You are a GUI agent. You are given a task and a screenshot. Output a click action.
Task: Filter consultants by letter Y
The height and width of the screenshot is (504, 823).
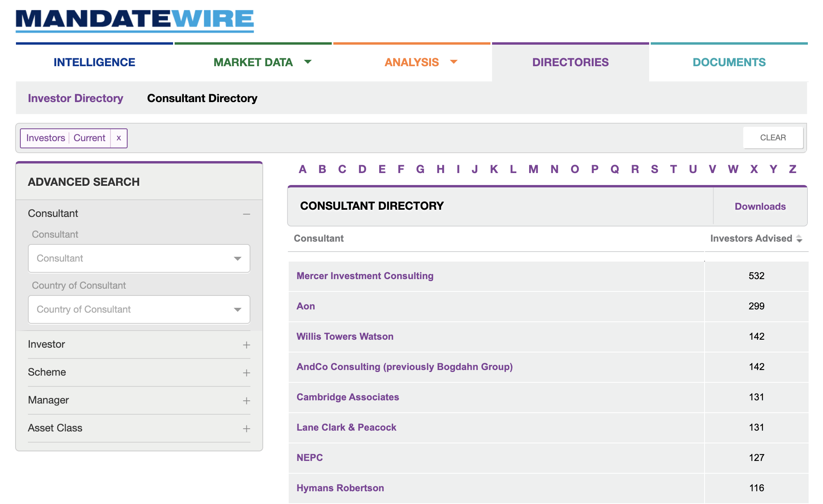tap(773, 169)
